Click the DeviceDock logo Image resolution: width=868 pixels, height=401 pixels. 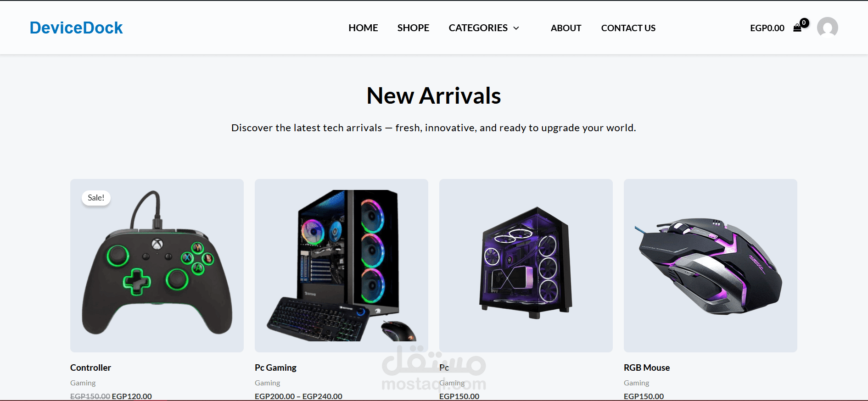coord(76,28)
